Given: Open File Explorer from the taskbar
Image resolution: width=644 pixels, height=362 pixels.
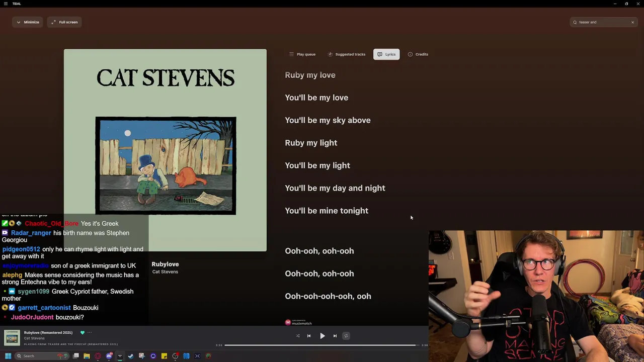Looking at the screenshot, I should click(x=87, y=356).
